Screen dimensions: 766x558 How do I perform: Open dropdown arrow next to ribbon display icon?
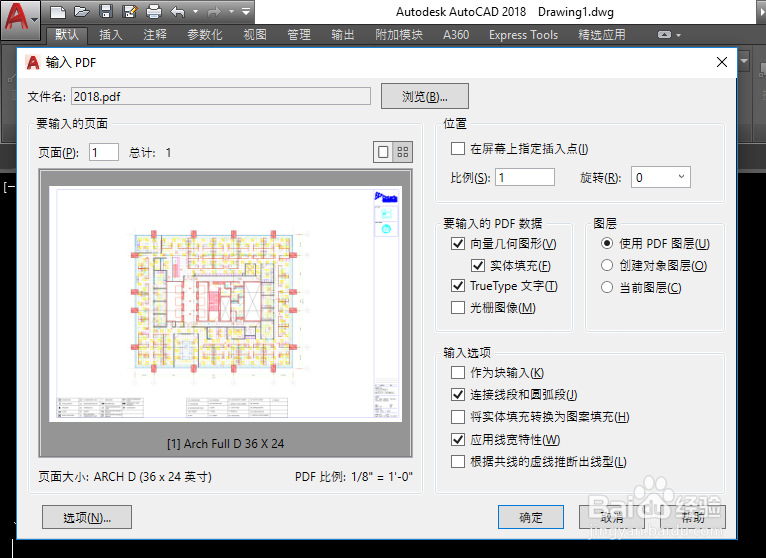pyautogui.click(x=679, y=35)
